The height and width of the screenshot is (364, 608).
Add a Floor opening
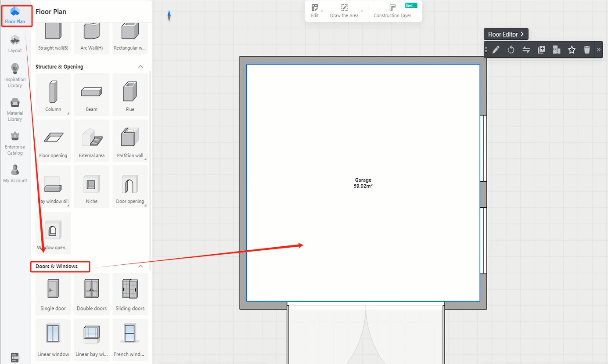(x=53, y=141)
